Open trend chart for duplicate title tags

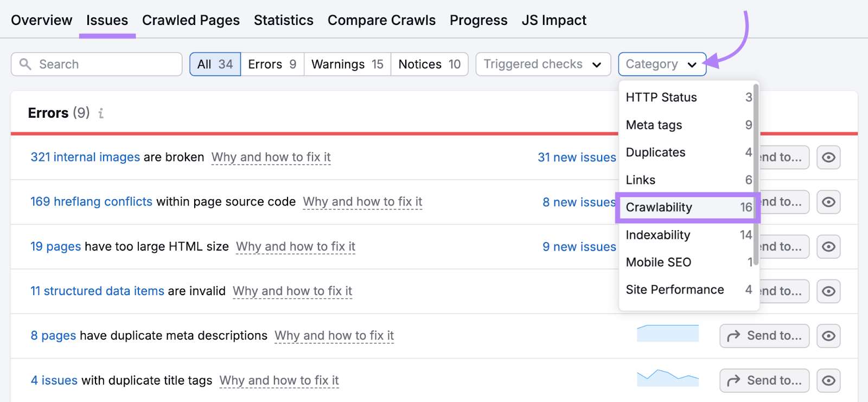coord(668,378)
